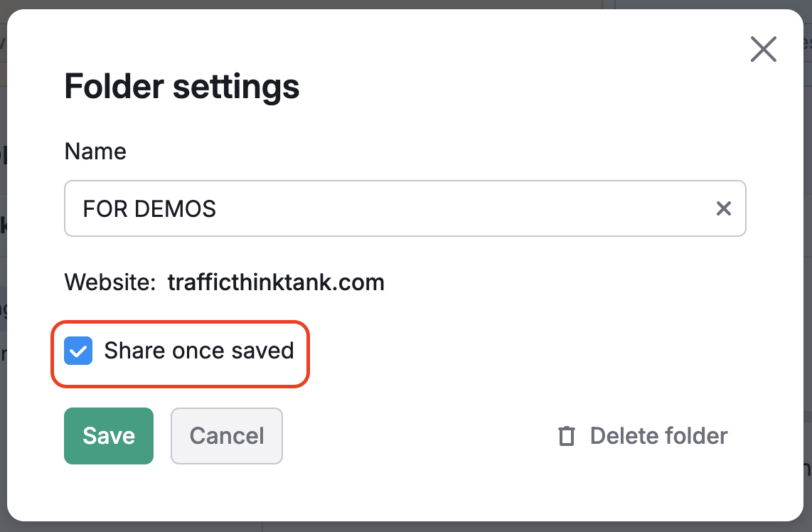Dismiss dialog using top-right X icon
812x532 pixels.
(x=763, y=50)
